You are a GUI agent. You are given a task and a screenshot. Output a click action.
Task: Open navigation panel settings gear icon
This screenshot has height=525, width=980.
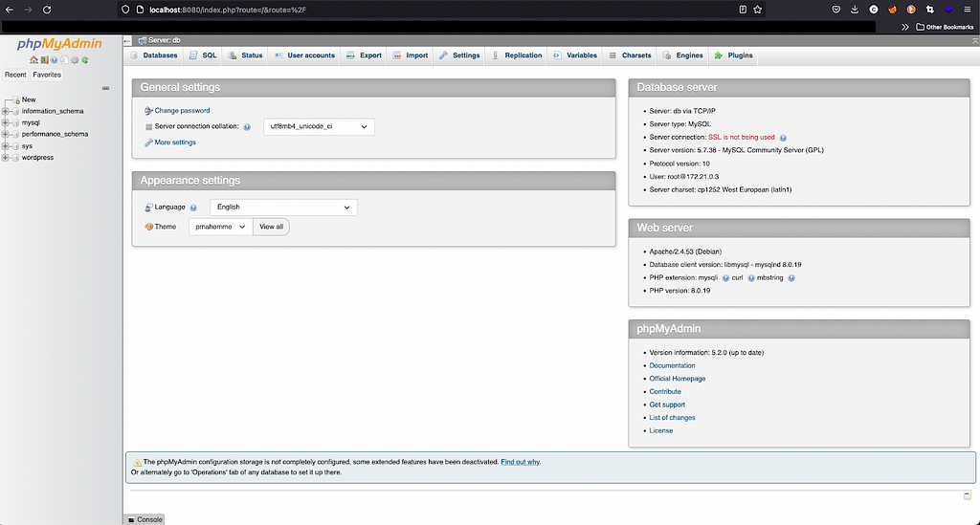pyautogui.click(x=75, y=60)
